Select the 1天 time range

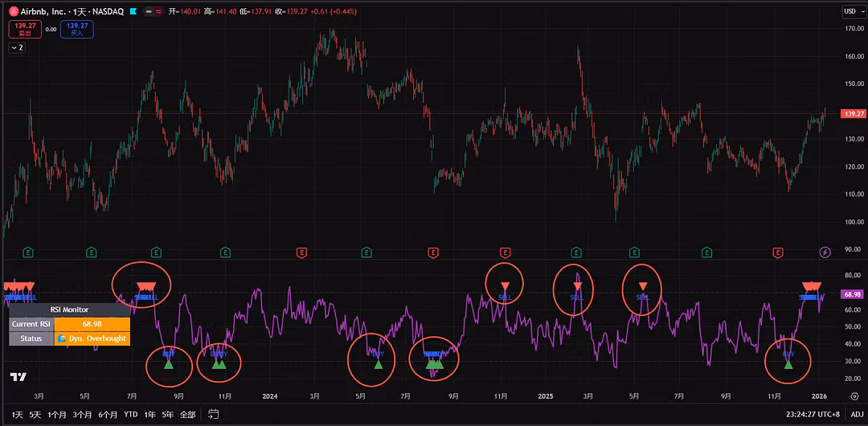(x=17, y=414)
